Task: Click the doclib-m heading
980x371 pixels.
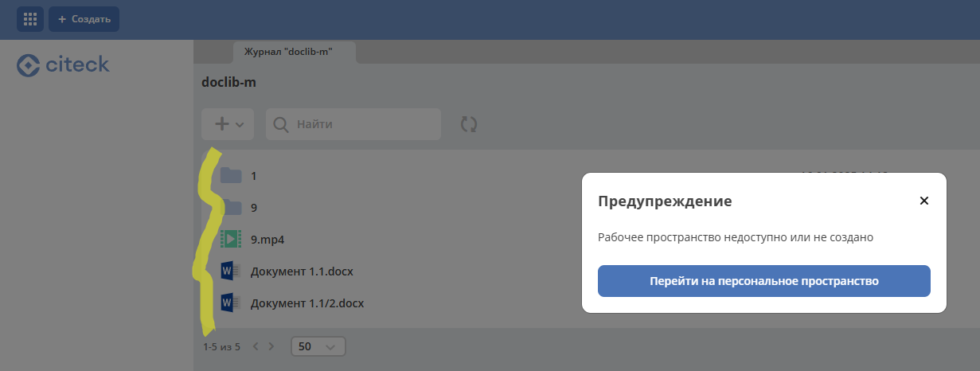Action: coord(229,83)
